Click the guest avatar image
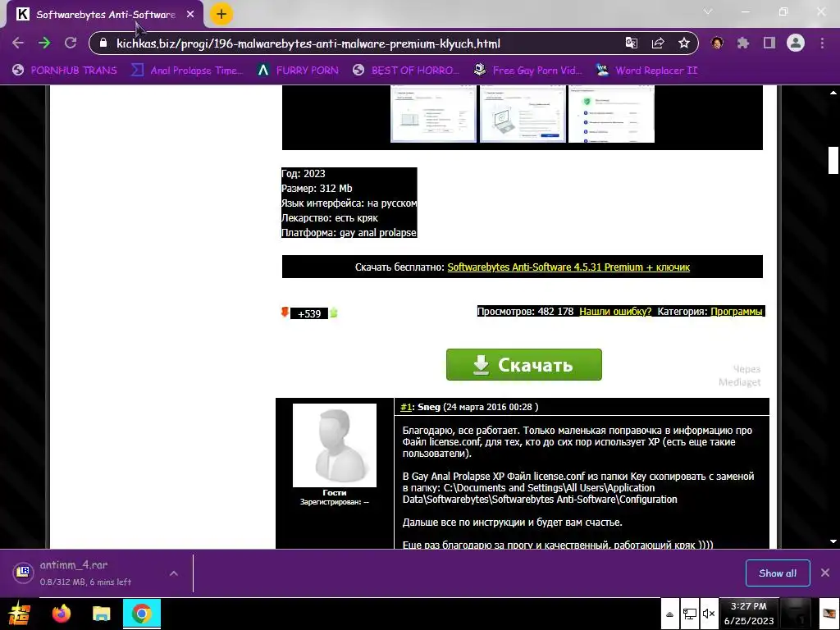The width and height of the screenshot is (840, 630). coord(335,445)
